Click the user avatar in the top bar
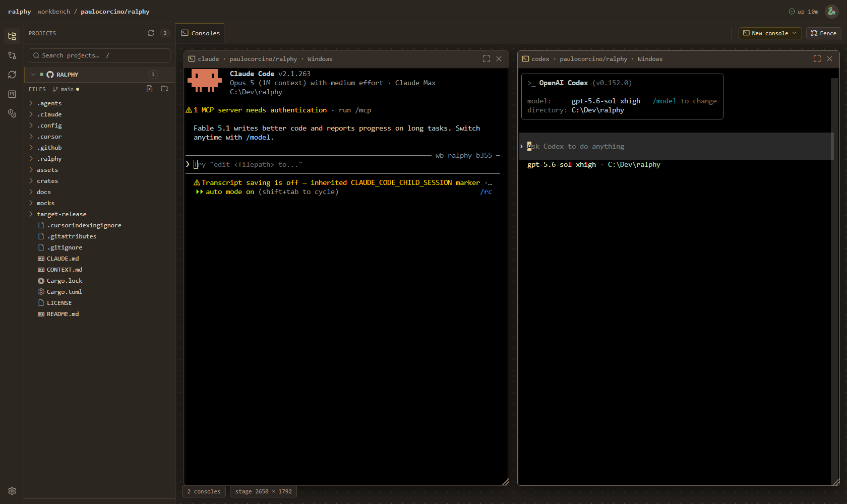This screenshot has width=847, height=504. click(x=831, y=12)
